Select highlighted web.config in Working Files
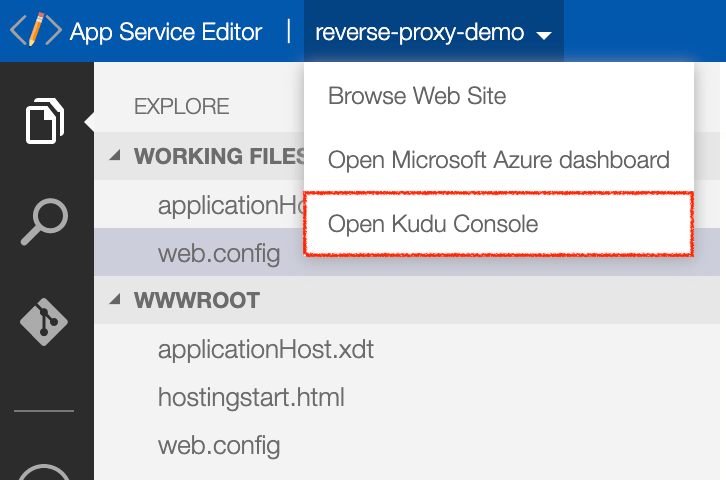 (x=218, y=253)
